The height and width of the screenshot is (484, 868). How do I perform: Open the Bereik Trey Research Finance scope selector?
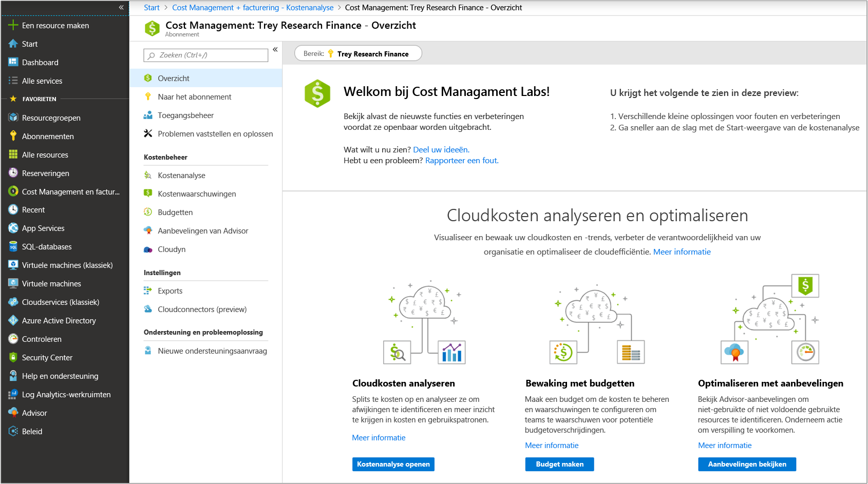click(x=358, y=53)
